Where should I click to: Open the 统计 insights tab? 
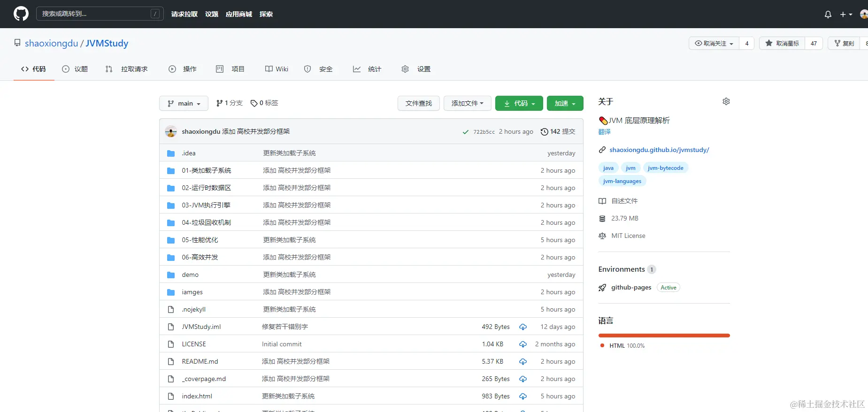tap(367, 69)
